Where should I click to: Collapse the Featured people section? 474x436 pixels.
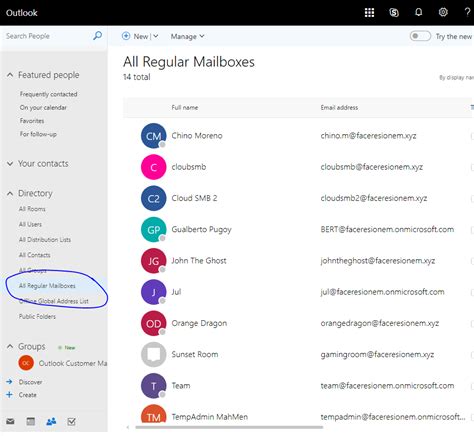10,75
